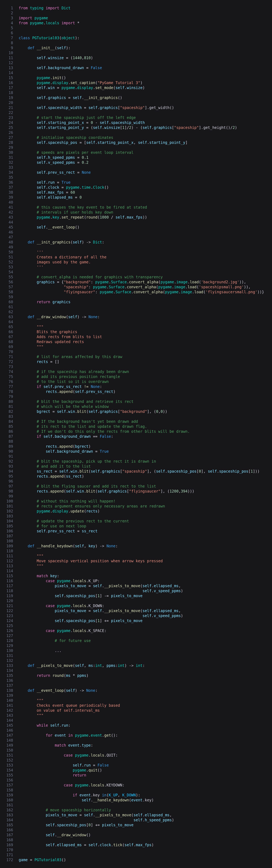Click the 'pygame.init()' call
Viewport: 272px width, 868px height.
pos(51,78)
